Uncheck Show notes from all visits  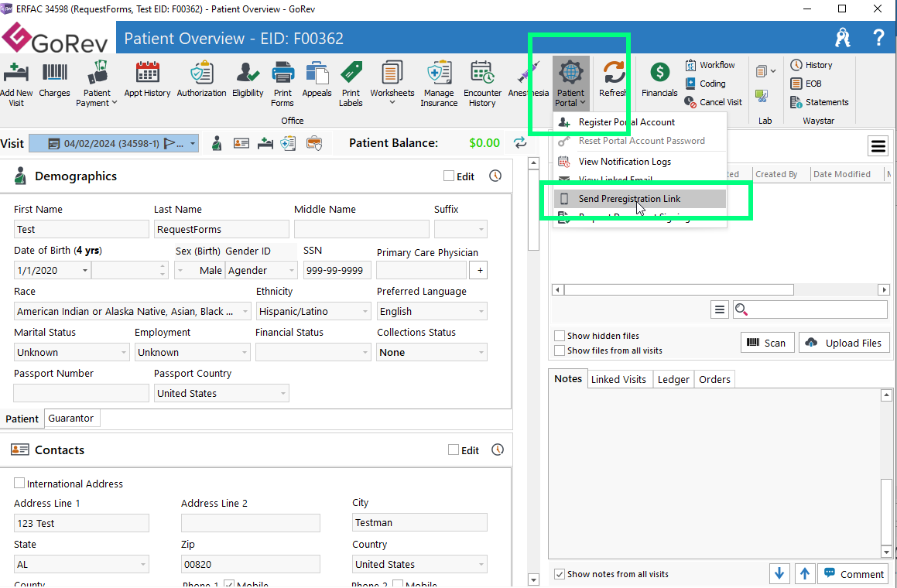[x=560, y=574]
